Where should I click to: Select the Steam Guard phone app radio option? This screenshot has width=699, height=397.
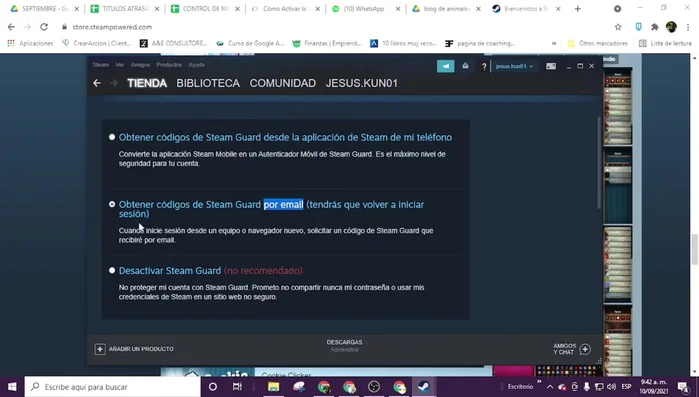click(112, 137)
